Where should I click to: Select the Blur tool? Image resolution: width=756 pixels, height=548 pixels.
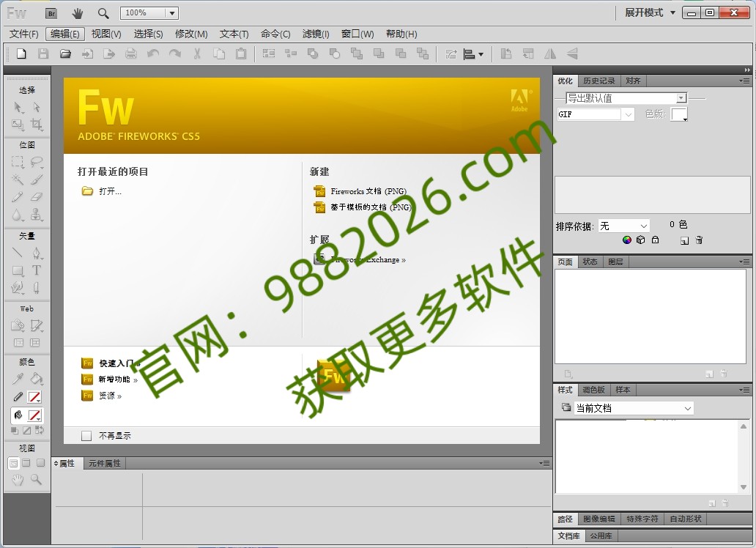point(18,215)
